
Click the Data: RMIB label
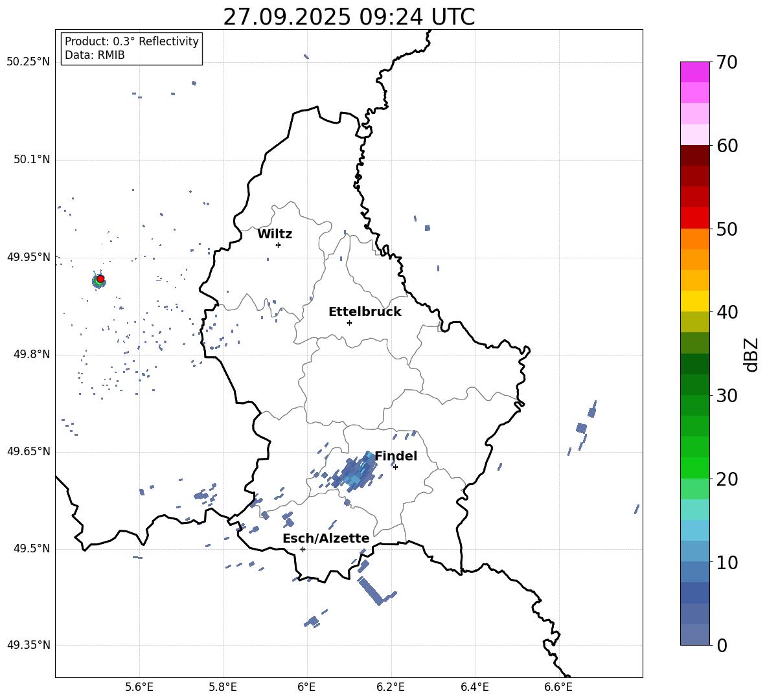[x=95, y=55]
